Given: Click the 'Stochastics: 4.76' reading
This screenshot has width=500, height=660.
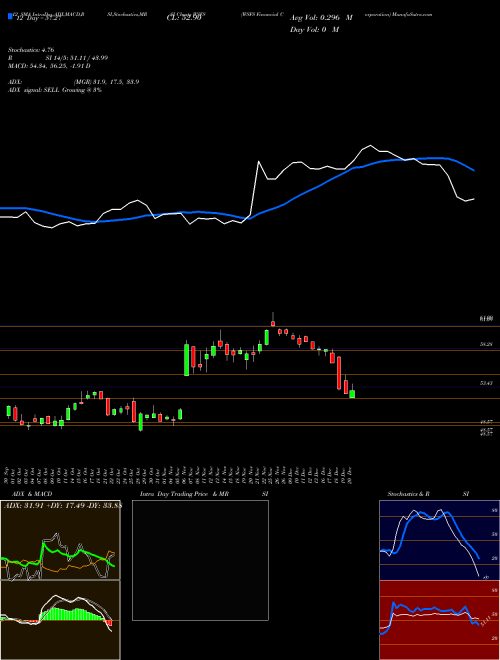Looking at the screenshot, I should (31, 50).
